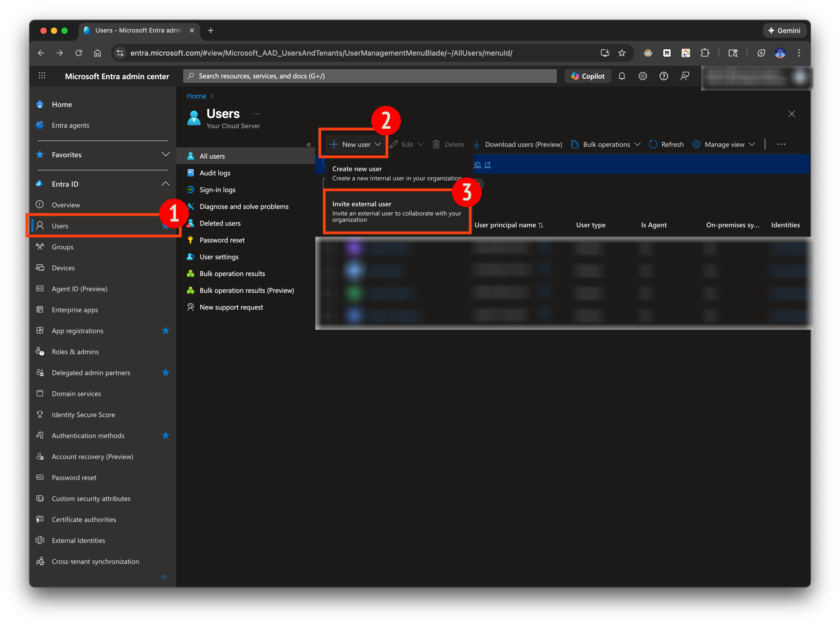Click the help question mark icon
The width and height of the screenshot is (840, 626).
[664, 76]
